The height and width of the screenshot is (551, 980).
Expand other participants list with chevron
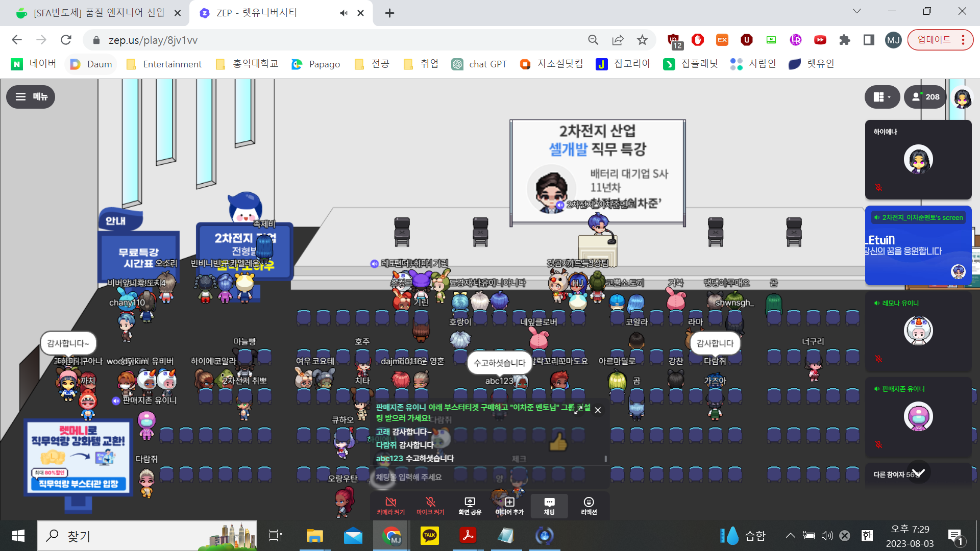(x=918, y=472)
